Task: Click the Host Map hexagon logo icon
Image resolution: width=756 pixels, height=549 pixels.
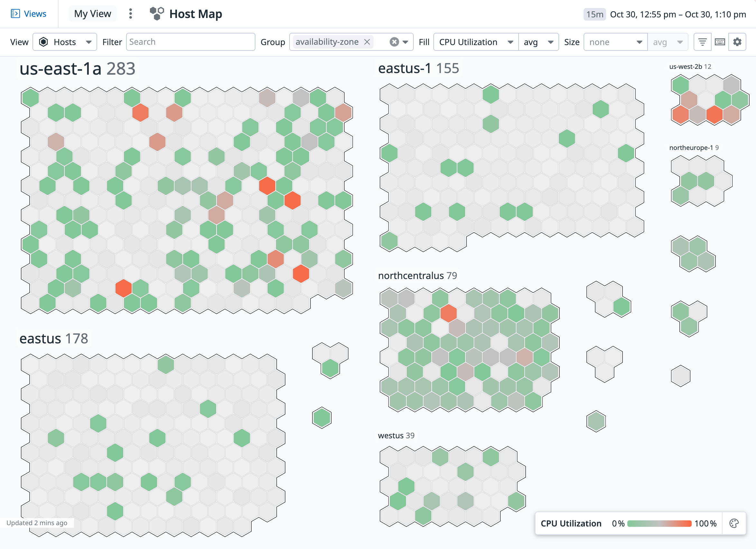Action: pos(157,14)
